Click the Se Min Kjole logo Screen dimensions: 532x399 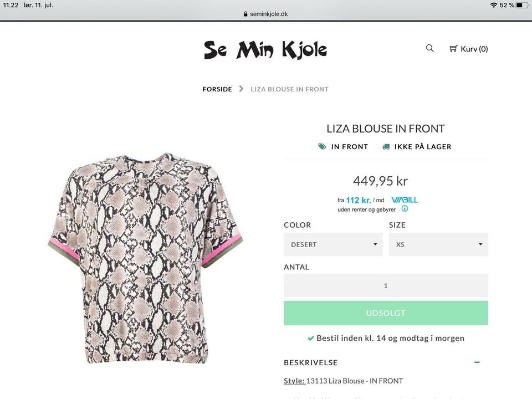(265, 49)
